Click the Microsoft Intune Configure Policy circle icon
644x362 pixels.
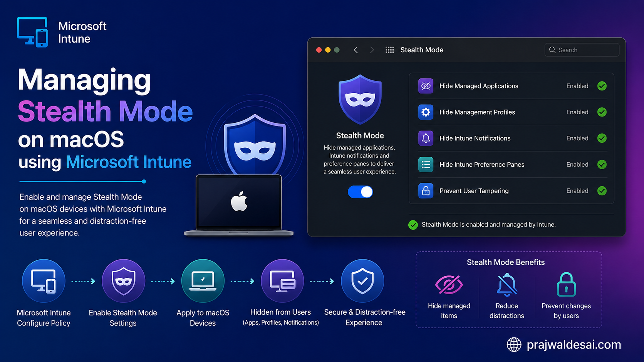(x=44, y=281)
